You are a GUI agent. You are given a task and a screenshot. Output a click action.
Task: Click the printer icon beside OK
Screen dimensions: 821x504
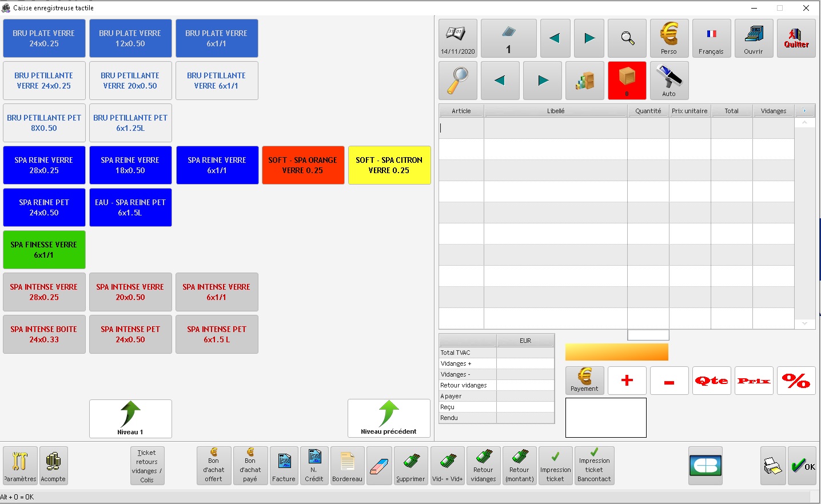pyautogui.click(x=773, y=466)
